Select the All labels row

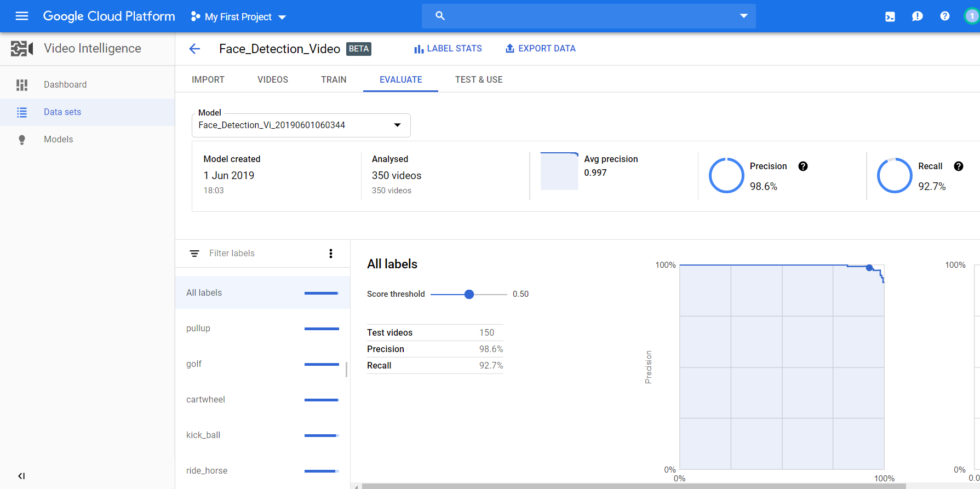click(x=263, y=293)
